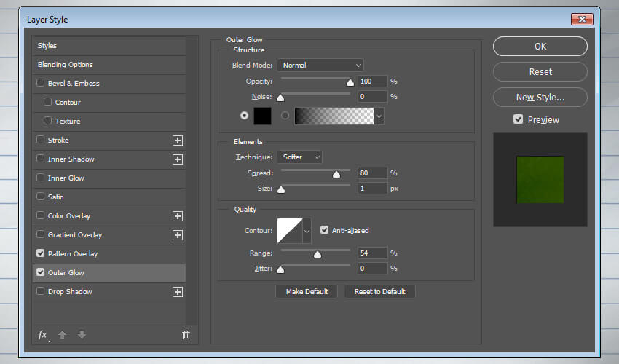Toggle the Preview checkbox

pyautogui.click(x=518, y=119)
